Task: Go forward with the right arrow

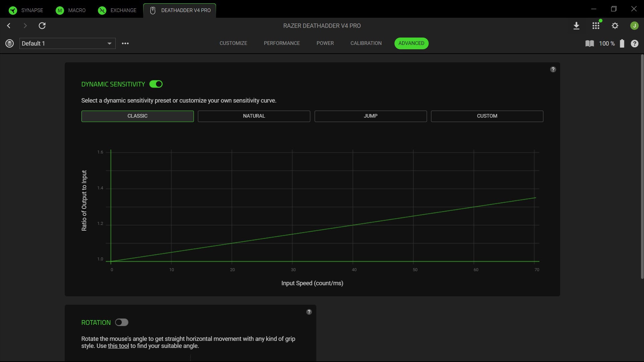Action: point(25,25)
